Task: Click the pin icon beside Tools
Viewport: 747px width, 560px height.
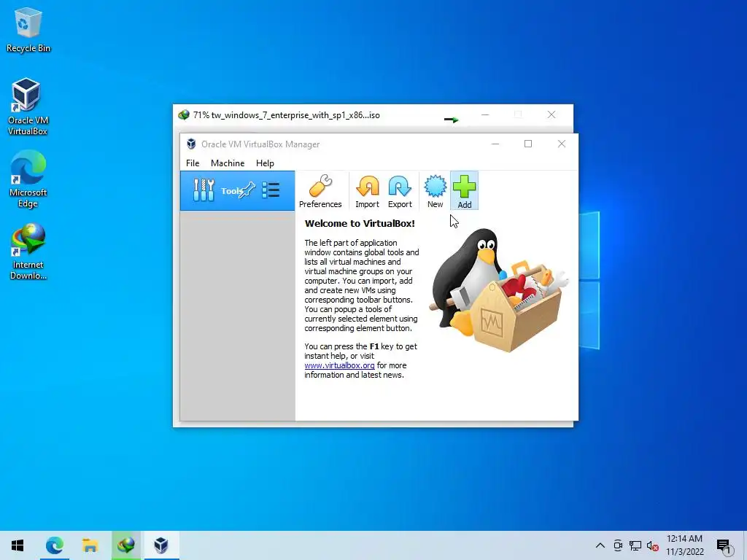Action: click(x=247, y=190)
